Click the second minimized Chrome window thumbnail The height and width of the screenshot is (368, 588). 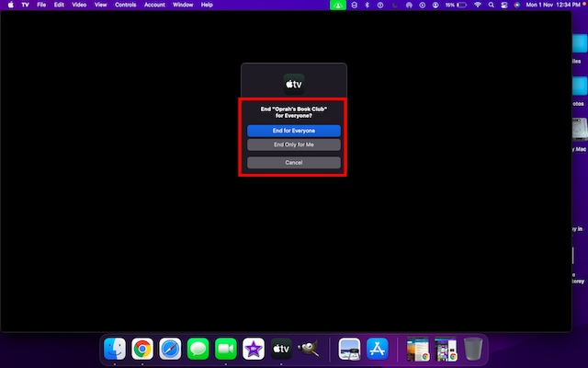(446, 349)
